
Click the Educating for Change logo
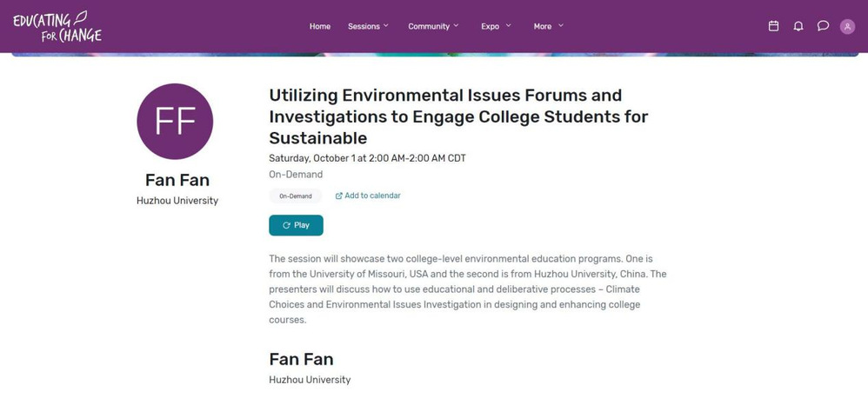57,27
